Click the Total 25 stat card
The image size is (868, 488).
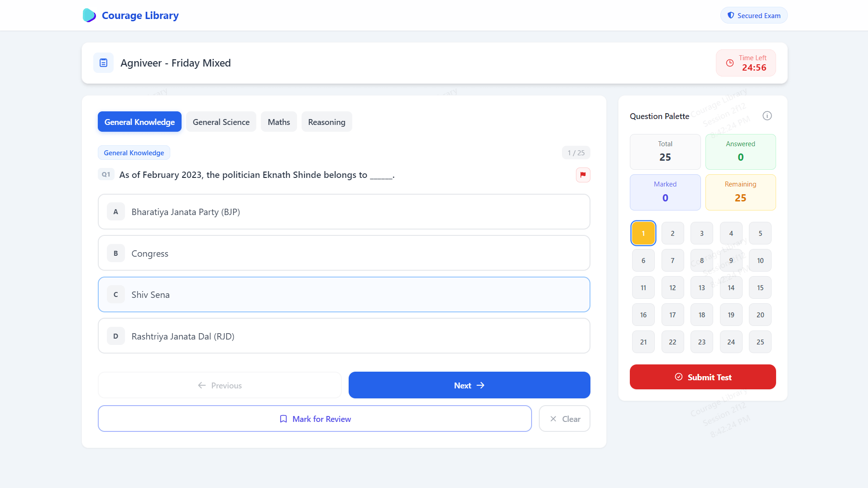tap(665, 152)
